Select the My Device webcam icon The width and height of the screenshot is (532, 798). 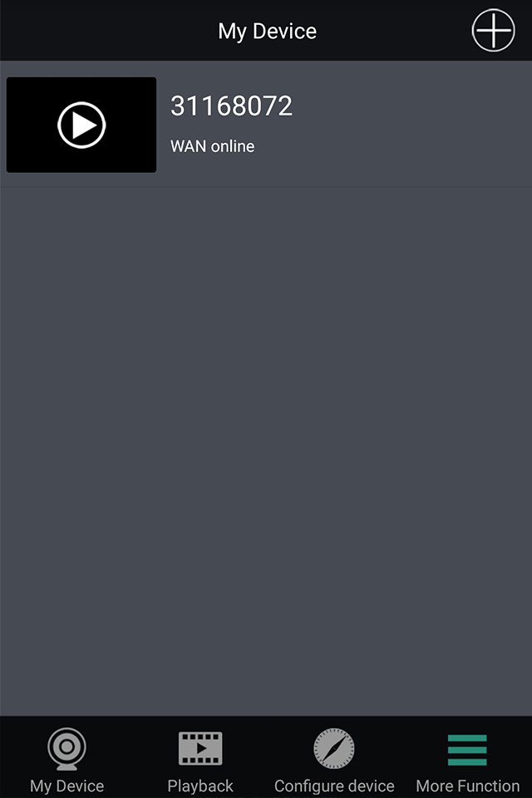[x=66, y=749]
